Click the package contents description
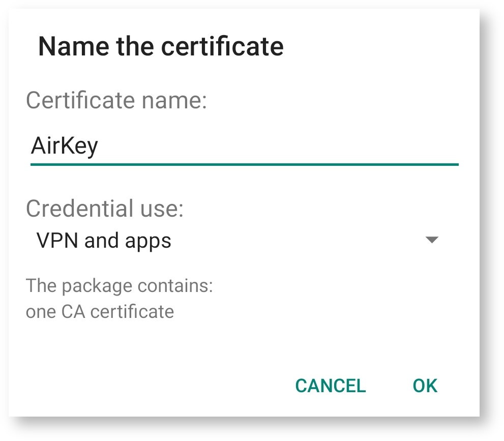Viewport: 504px width, 441px height. click(119, 298)
